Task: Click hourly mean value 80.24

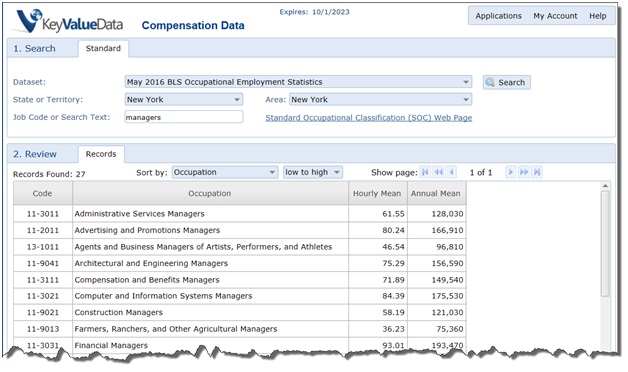Action: pos(393,230)
